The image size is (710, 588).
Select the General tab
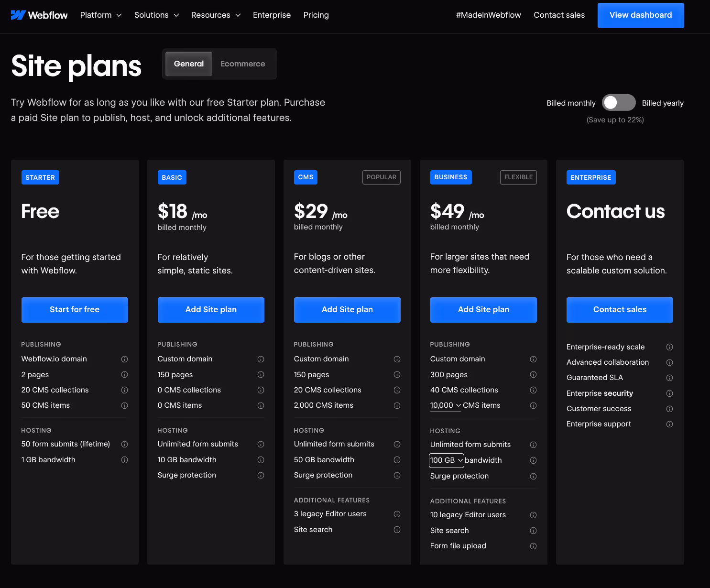point(189,64)
